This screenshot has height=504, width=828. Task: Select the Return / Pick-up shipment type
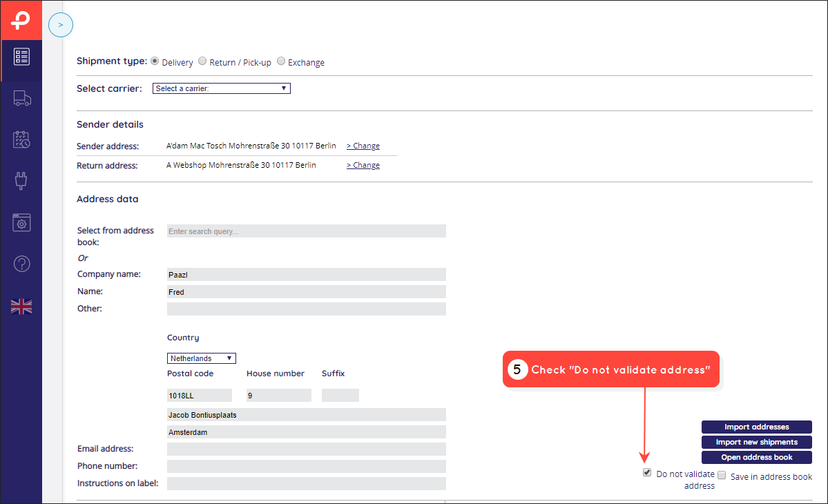point(202,61)
